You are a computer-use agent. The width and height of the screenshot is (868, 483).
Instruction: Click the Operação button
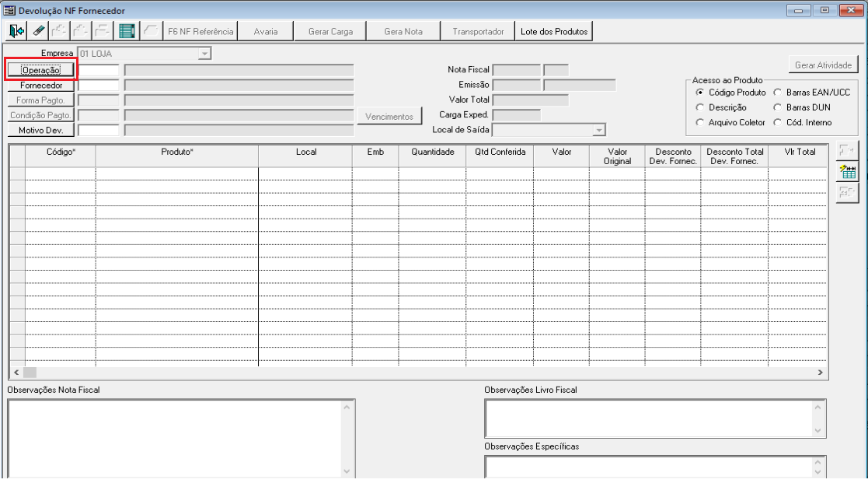click(x=41, y=70)
